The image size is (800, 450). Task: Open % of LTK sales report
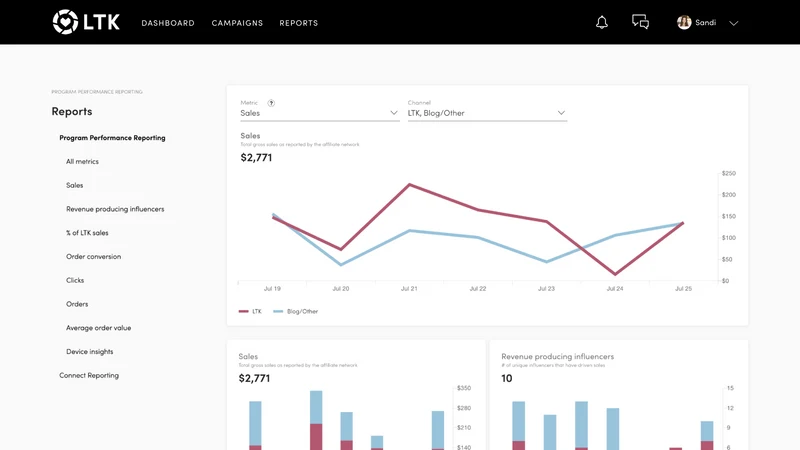click(x=87, y=233)
